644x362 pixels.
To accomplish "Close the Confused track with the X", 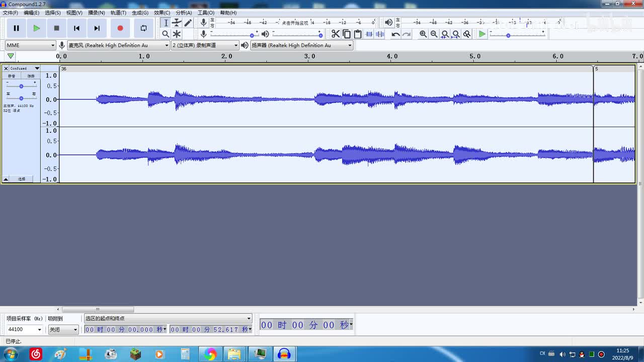I will [6, 68].
